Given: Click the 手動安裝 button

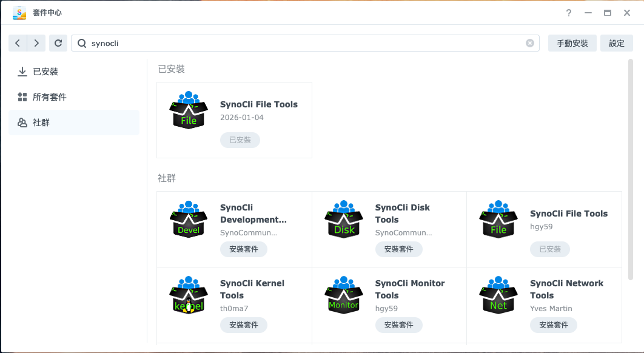Looking at the screenshot, I should click(572, 43).
